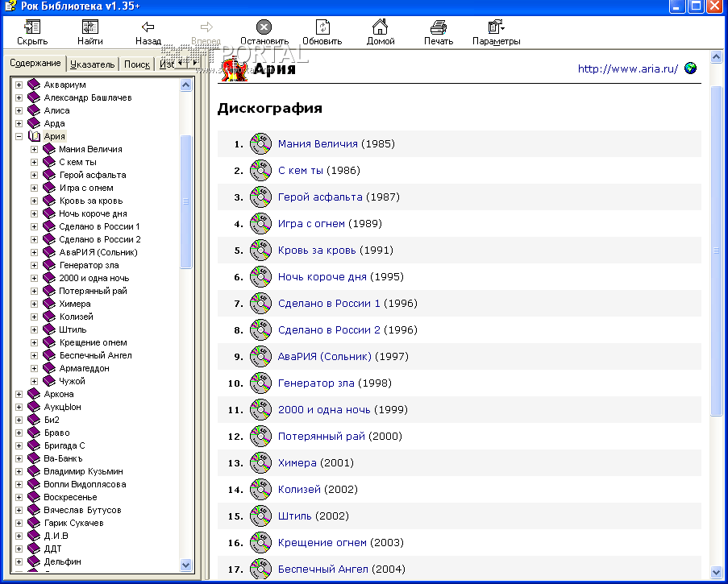
Task: Click the main page scroll-down arrow
Action: 717,571
